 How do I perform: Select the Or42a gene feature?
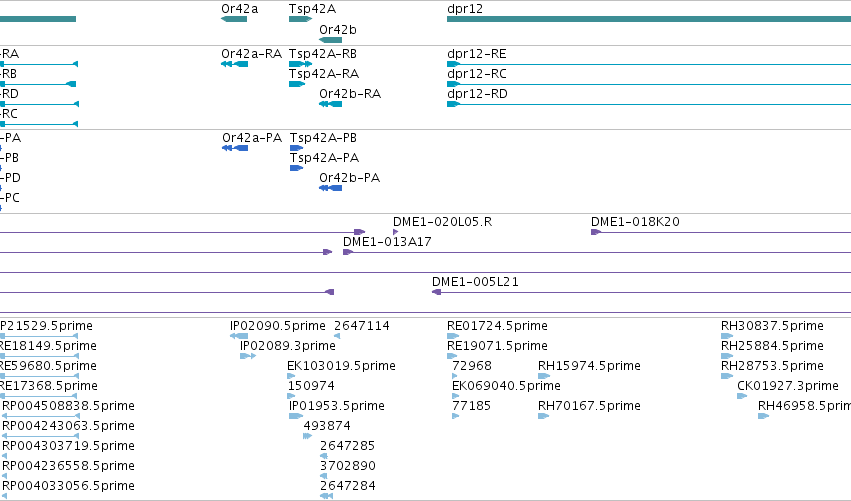[234, 19]
